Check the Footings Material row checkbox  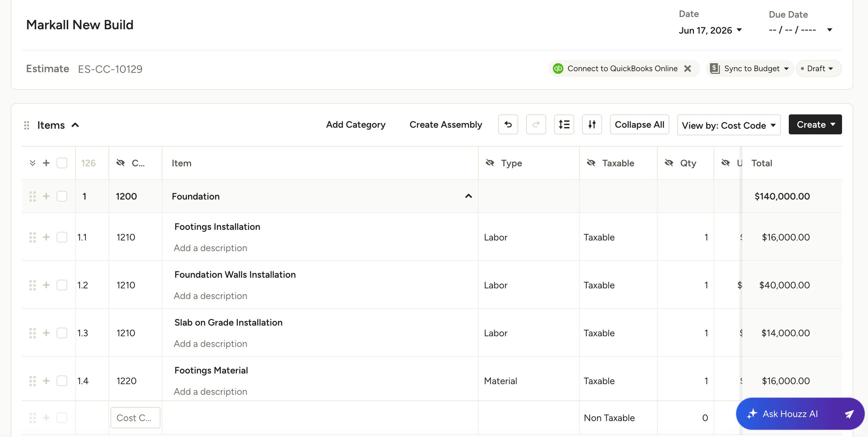pyautogui.click(x=62, y=381)
